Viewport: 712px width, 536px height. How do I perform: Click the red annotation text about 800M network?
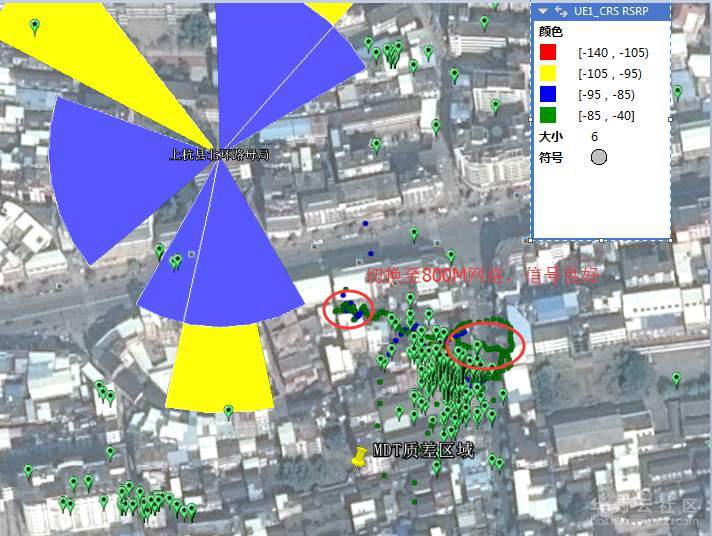pos(483,275)
